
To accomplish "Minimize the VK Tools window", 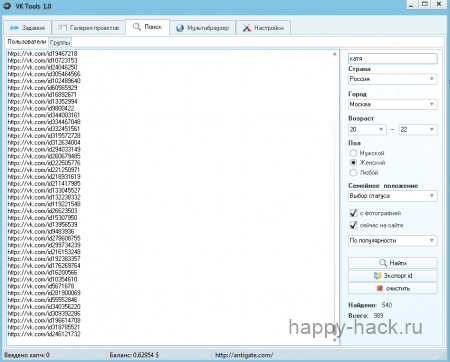I will [412, 4].
